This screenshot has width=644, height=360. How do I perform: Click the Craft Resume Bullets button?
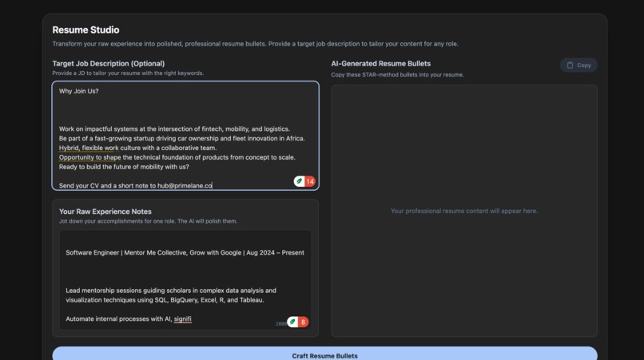pos(324,354)
